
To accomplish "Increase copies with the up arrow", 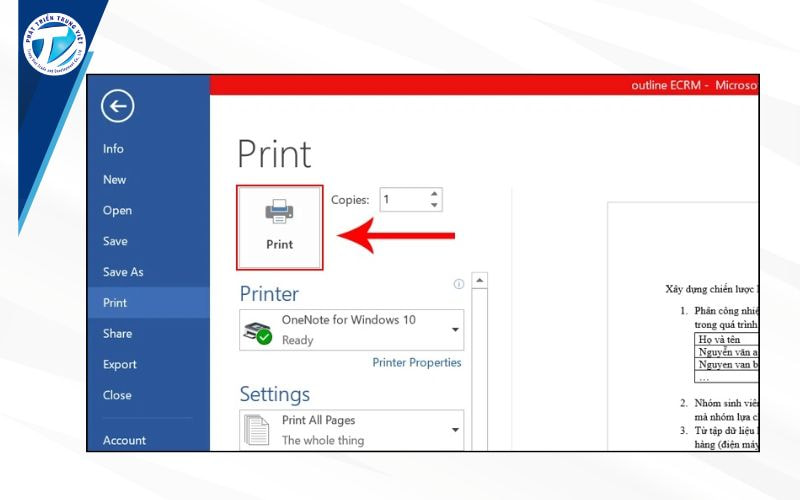I will 434,194.
